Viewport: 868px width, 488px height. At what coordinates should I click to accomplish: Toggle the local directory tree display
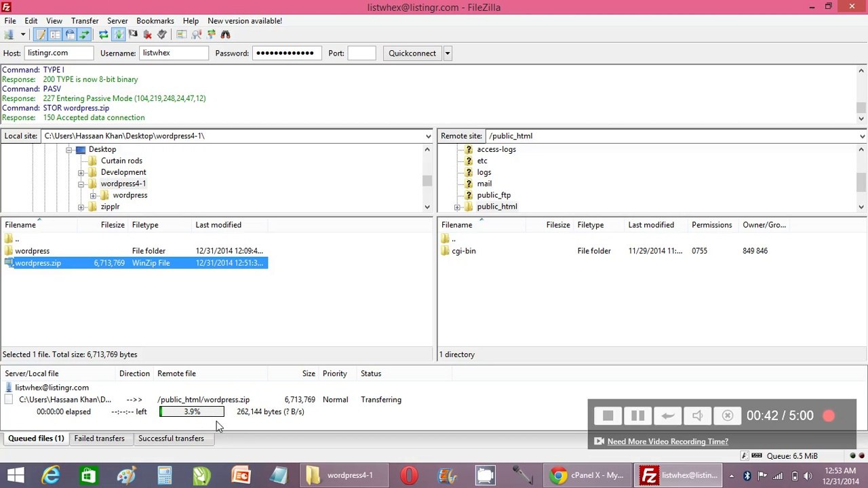tap(55, 35)
